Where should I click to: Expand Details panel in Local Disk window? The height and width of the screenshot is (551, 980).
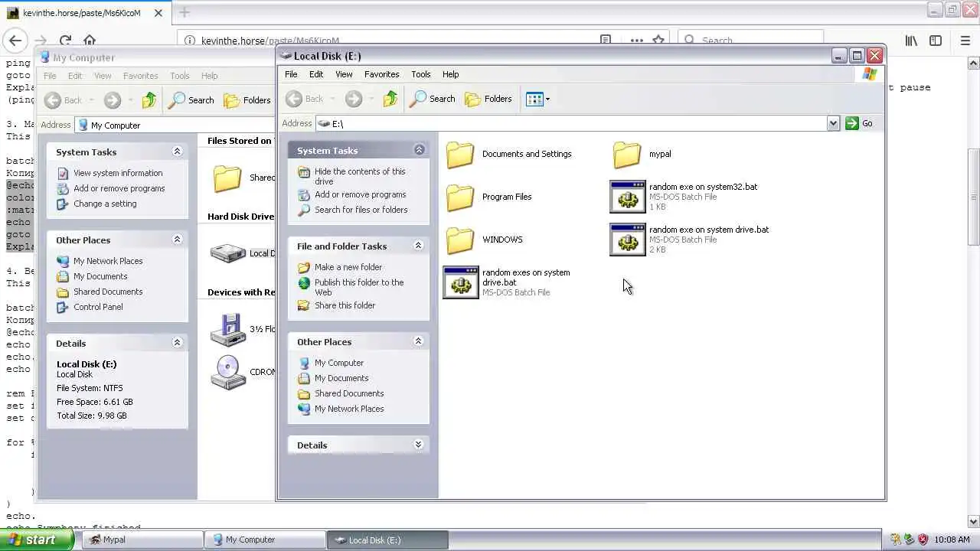pyautogui.click(x=418, y=445)
